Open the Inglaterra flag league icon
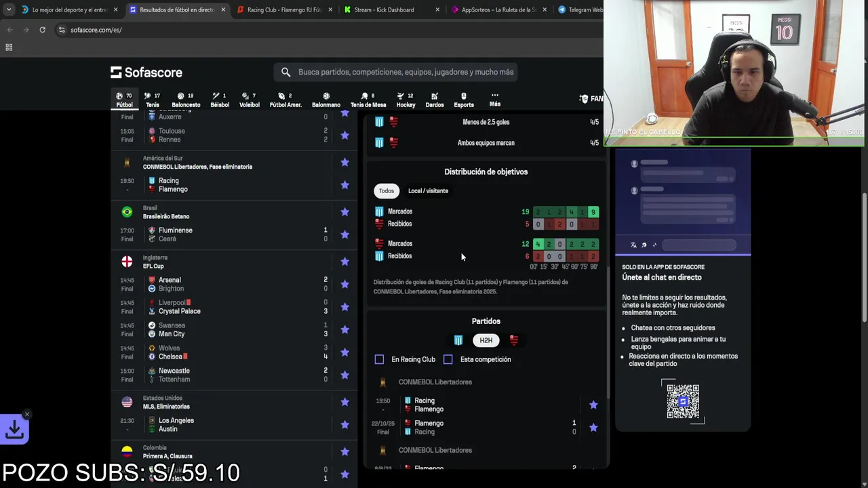Image resolution: width=868 pixels, height=488 pixels. coord(127,262)
